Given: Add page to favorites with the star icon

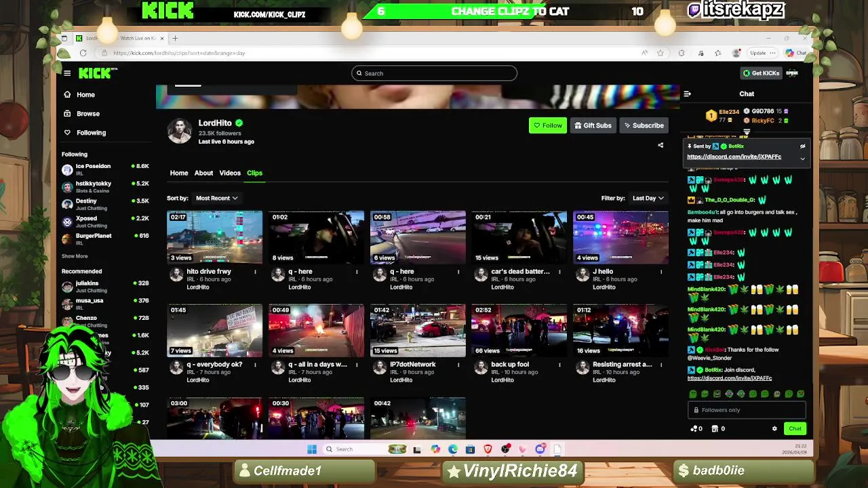Looking at the screenshot, I should click(660, 53).
